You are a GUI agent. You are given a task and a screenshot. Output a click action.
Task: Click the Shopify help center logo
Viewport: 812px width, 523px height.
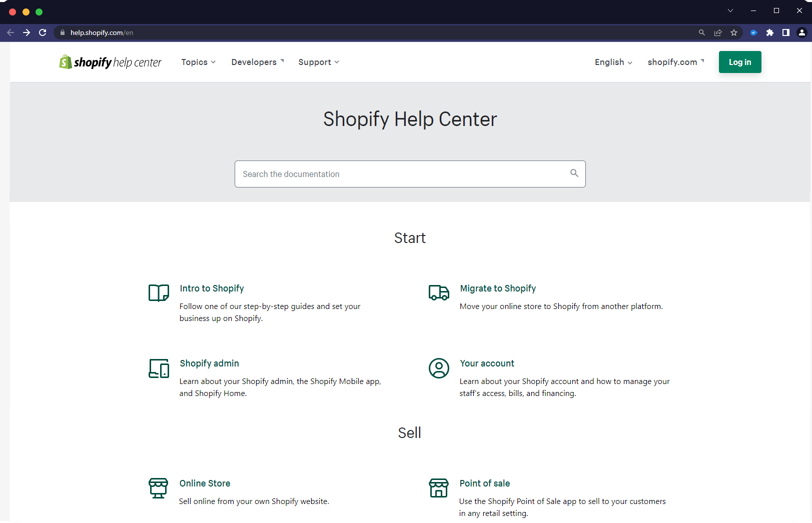111,62
